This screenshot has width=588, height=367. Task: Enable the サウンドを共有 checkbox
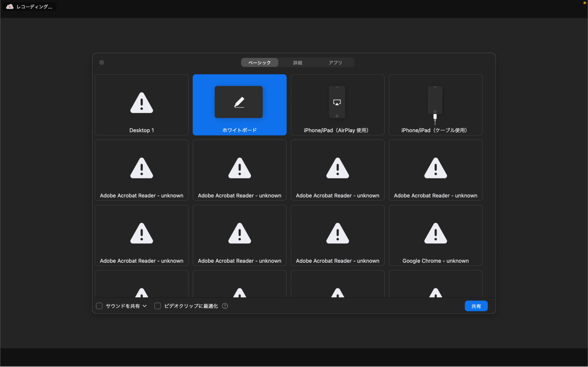click(99, 306)
